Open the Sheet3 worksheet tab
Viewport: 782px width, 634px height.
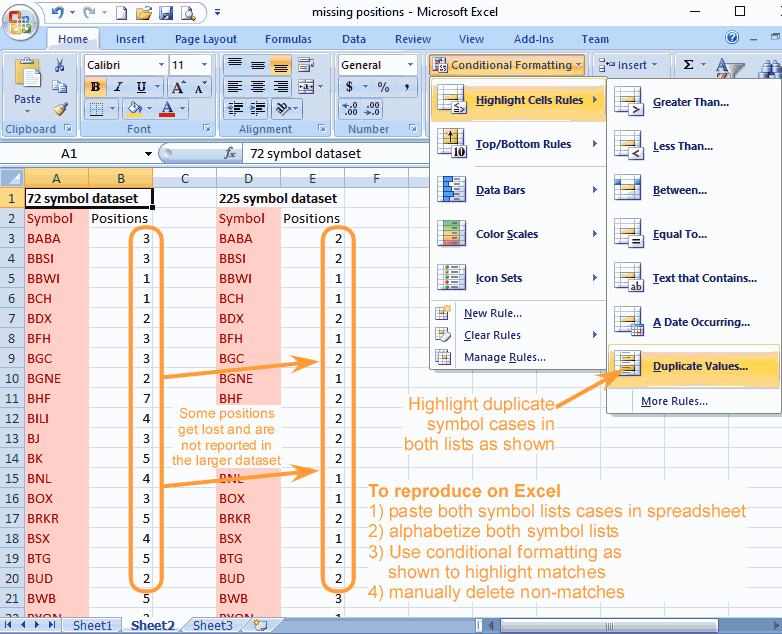coord(212,625)
